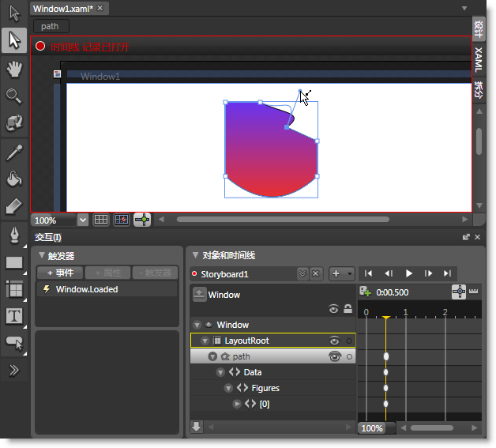The width and height of the screenshot is (496, 448).
Task: Select the Window1.xaml document tab
Action: tap(63, 8)
